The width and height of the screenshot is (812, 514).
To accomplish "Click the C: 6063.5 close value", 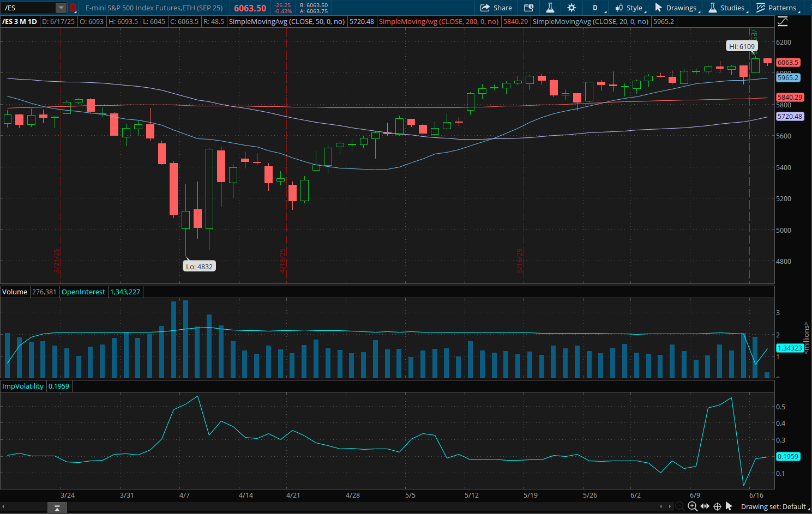I will 184,21.
